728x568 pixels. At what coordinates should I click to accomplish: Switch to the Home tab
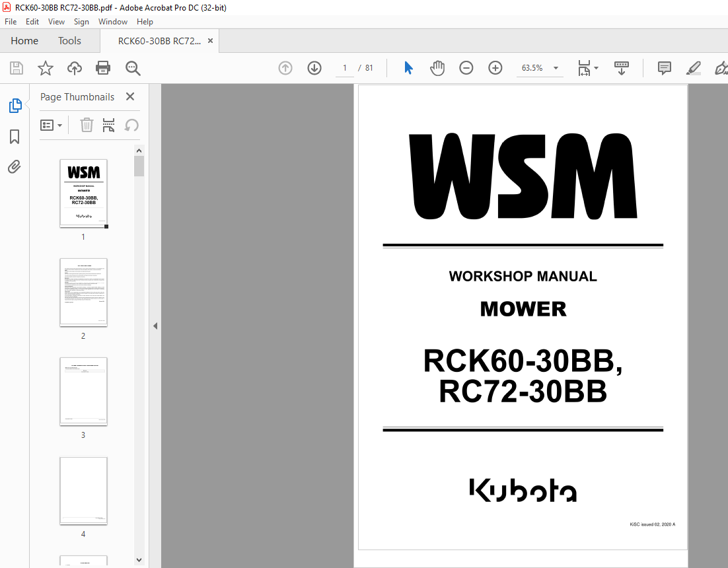pos(24,41)
